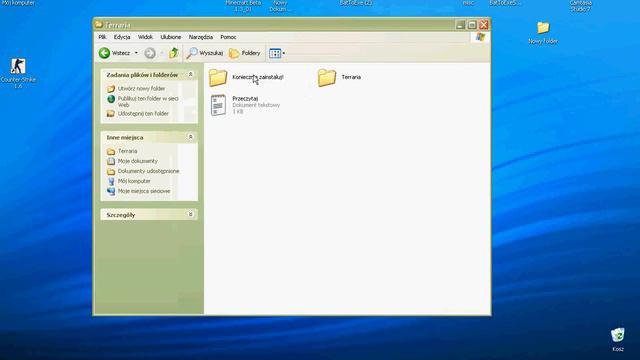Image resolution: width=640 pixels, height=360 pixels.
Task: Go to Terraria in Inne miejsca
Action: [x=127, y=151]
